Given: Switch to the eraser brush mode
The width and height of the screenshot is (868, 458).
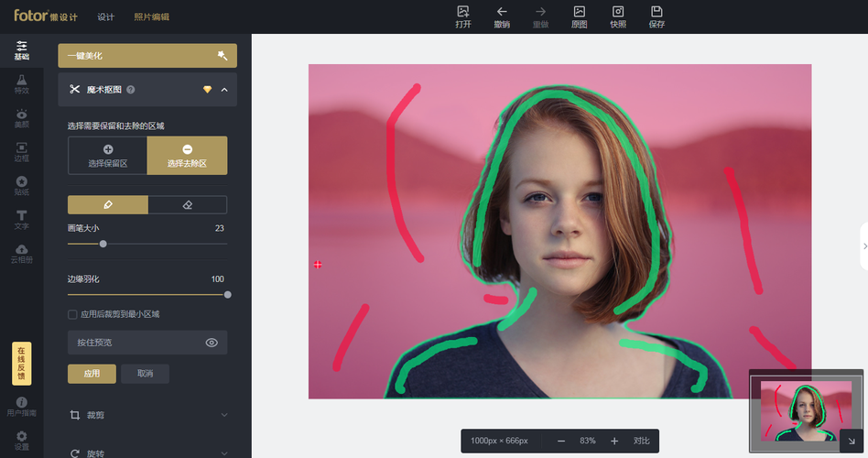Looking at the screenshot, I should (187, 204).
